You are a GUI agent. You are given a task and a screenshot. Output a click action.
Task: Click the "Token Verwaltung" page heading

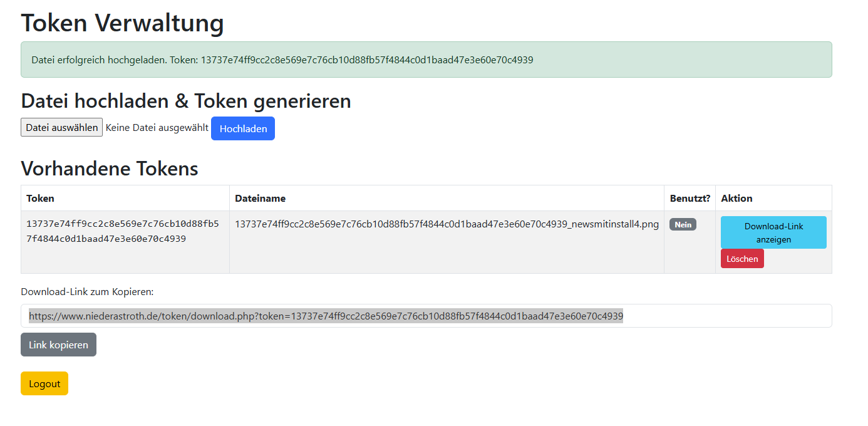123,23
